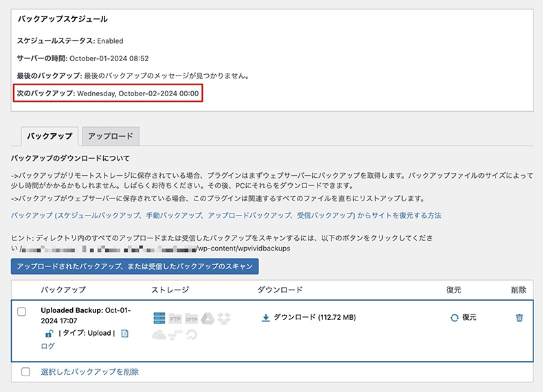Click the localhost server storage icon
Image resolution: width=543 pixels, height=392 pixels.
pyautogui.click(x=159, y=318)
